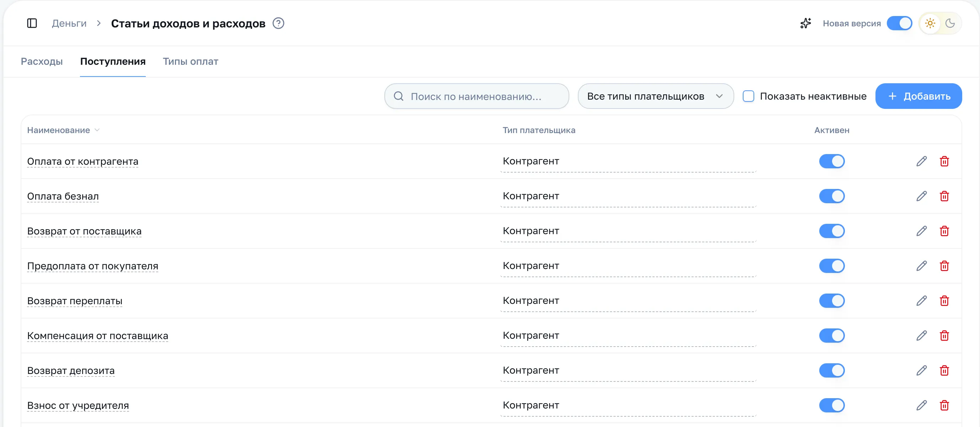Open the Предоплата от покупателя name
Viewport: 980px width, 427px height.
tap(92, 267)
